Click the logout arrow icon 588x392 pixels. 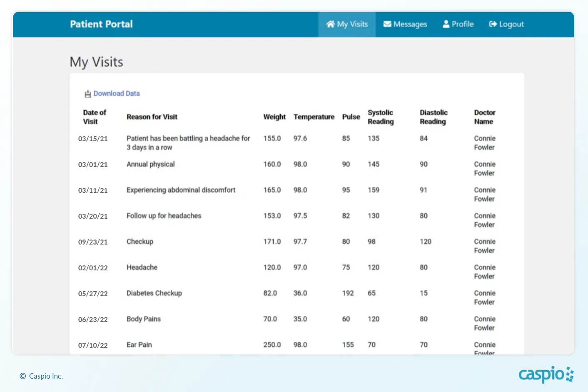pos(493,24)
